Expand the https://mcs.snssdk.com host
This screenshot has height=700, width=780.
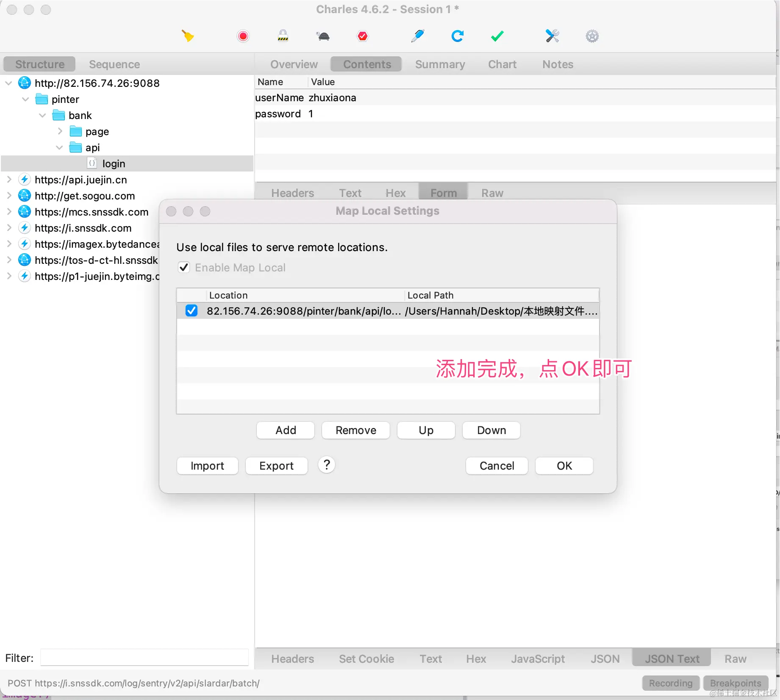tap(9, 212)
